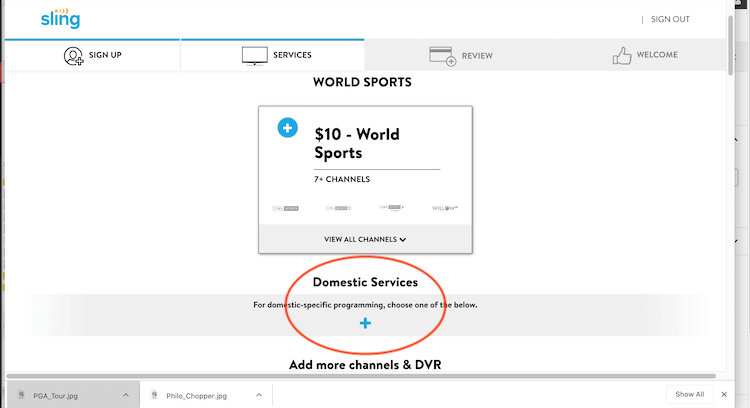Click the $10 - World Sports title
This screenshot has width=750, height=408.
click(x=357, y=143)
